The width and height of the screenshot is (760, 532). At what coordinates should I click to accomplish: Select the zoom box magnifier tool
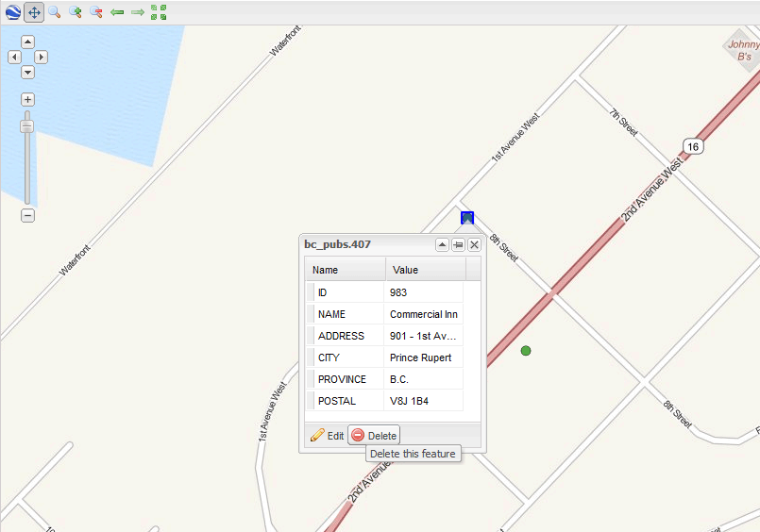click(55, 12)
